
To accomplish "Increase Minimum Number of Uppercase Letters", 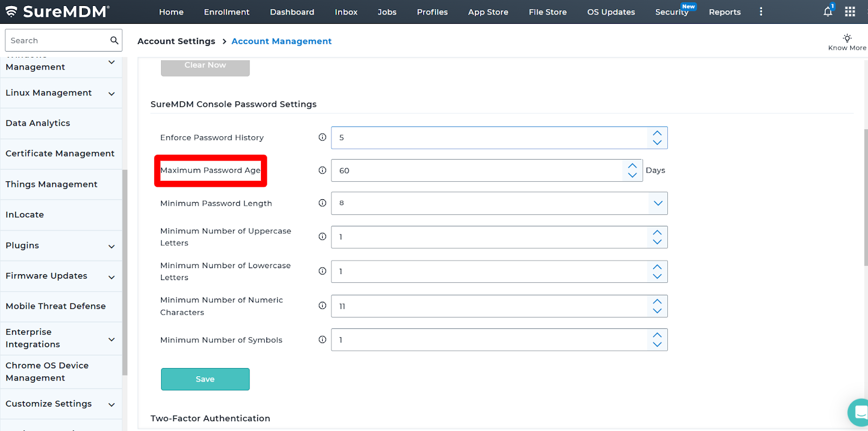I will click(657, 232).
